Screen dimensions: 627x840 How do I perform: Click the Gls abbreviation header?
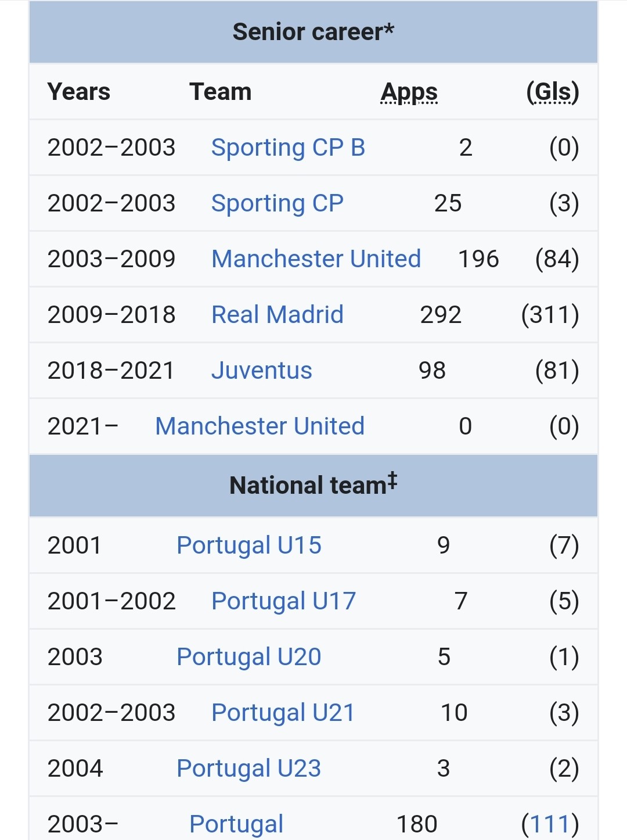[x=553, y=92]
